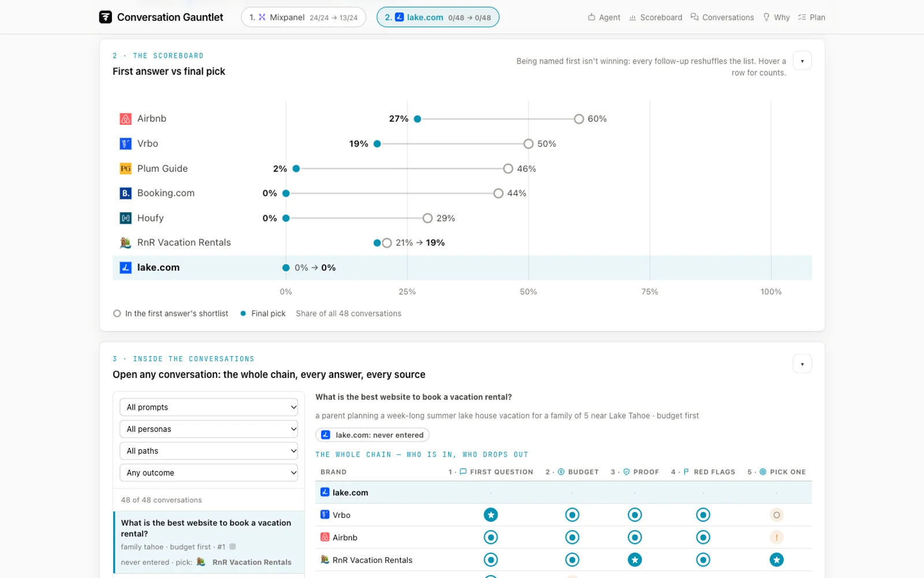This screenshot has height=578, width=924.
Task: Open the Conversations nav link
Action: [722, 17]
